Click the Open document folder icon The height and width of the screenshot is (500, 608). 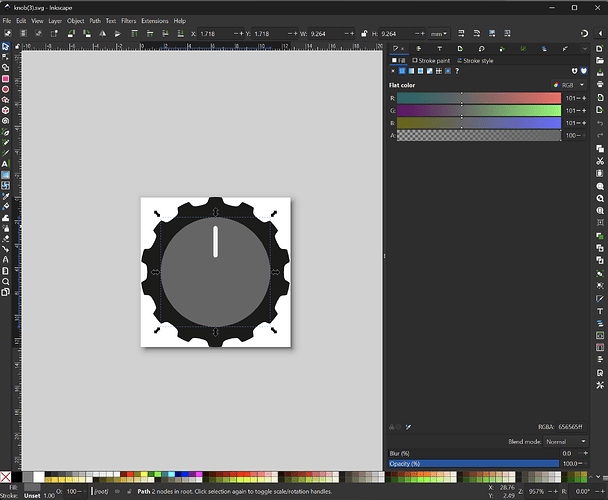(x=600, y=60)
